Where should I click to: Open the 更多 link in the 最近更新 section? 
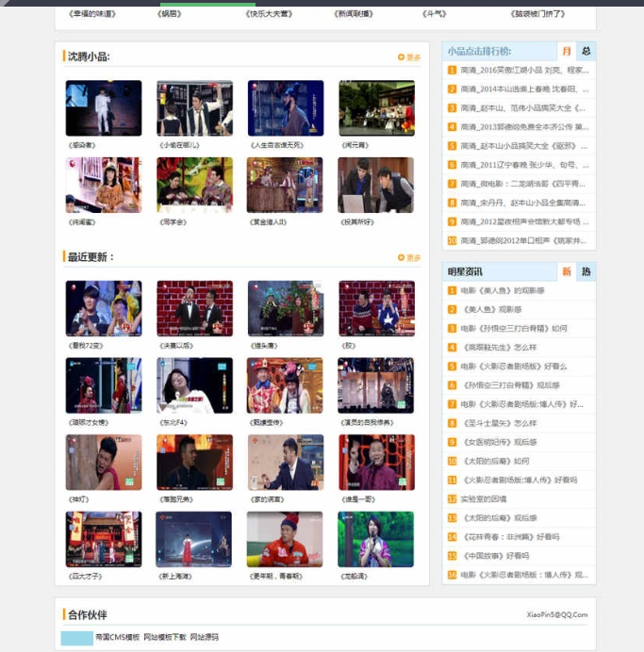pyautogui.click(x=409, y=257)
